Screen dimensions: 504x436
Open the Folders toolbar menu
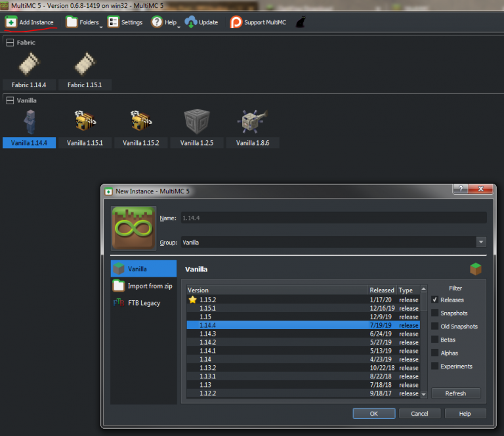[x=84, y=22]
